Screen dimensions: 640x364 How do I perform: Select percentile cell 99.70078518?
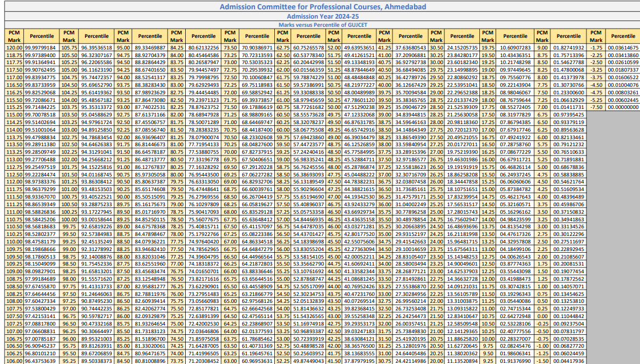41,115
